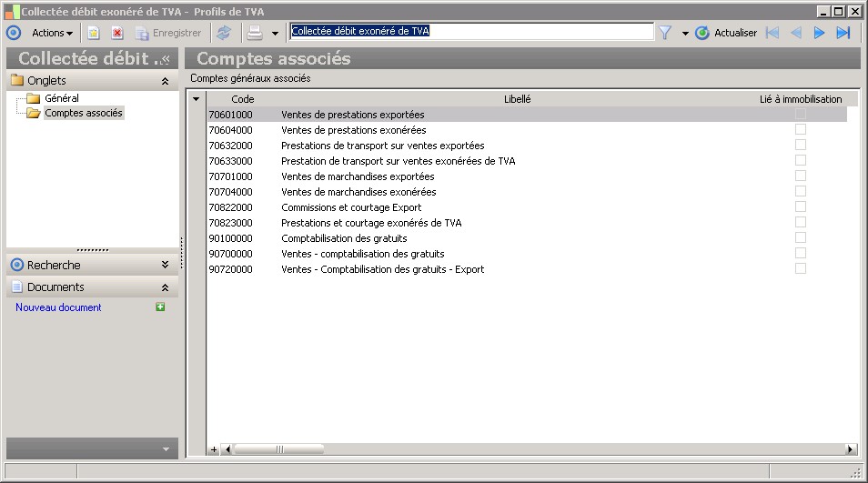Image resolution: width=868 pixels, height=483 pixels.
Task: Select code 70823000
Action: pyautogui.click(x=230, y=223)
